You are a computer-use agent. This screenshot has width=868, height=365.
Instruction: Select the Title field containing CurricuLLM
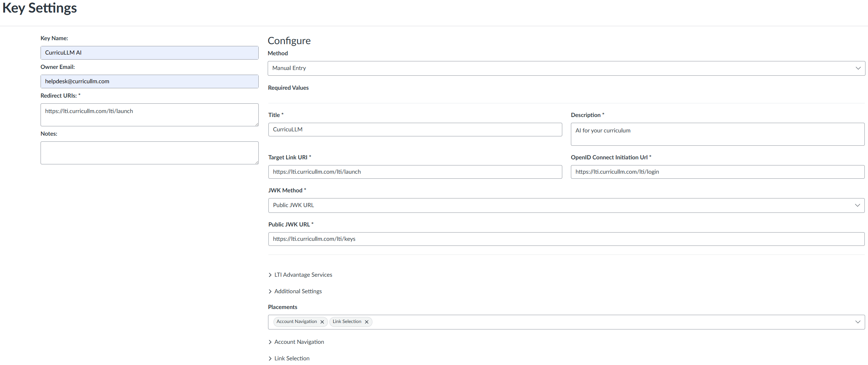tap(414, 130)
